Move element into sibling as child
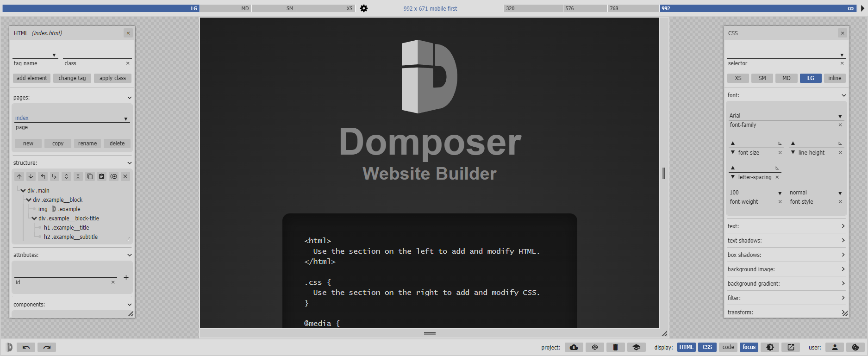The height and width of the screenshot is (356, 868). pyautogui.click(x=54, y=176)
